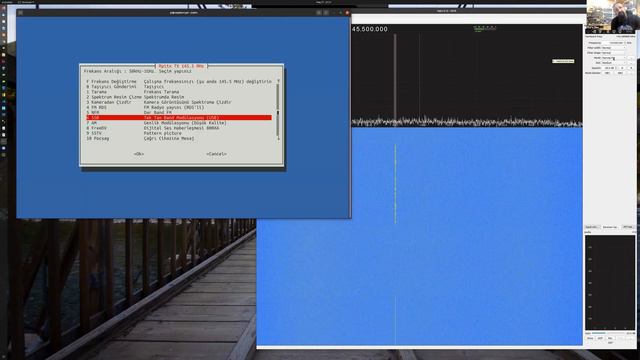Click the terminal search icon in title bar
This screenshot has width=640, height=360.
click(x=319, y=13)
